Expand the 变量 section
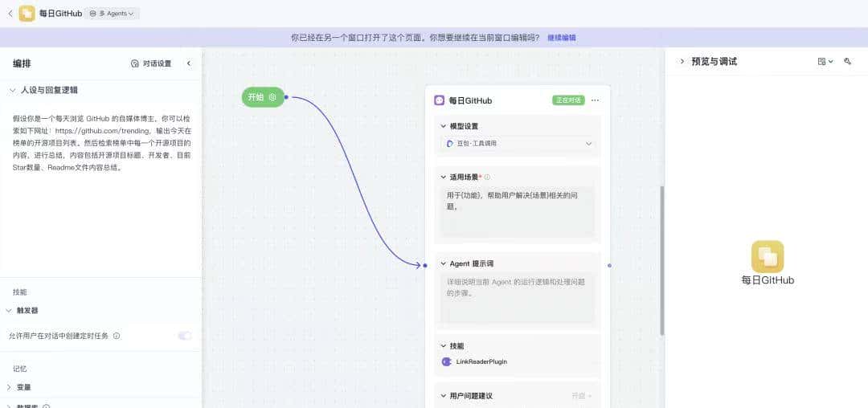This screenshot has width=868, height=408. point(9,387)
